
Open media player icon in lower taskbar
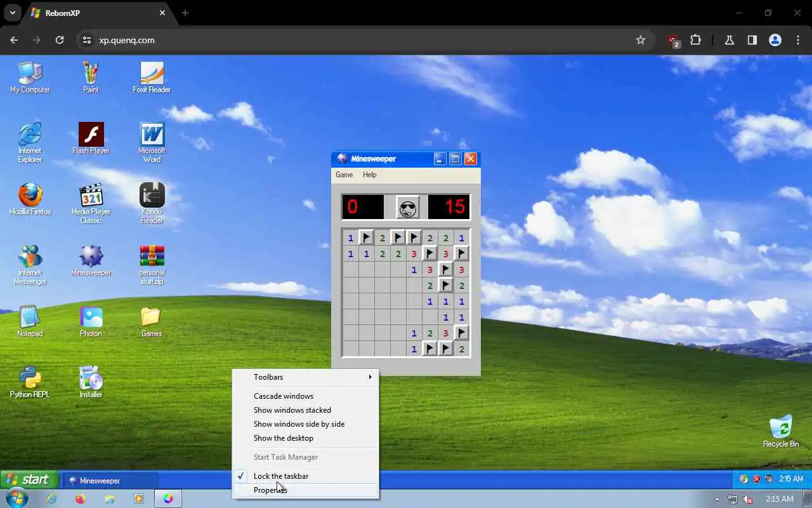pos(139,499)
